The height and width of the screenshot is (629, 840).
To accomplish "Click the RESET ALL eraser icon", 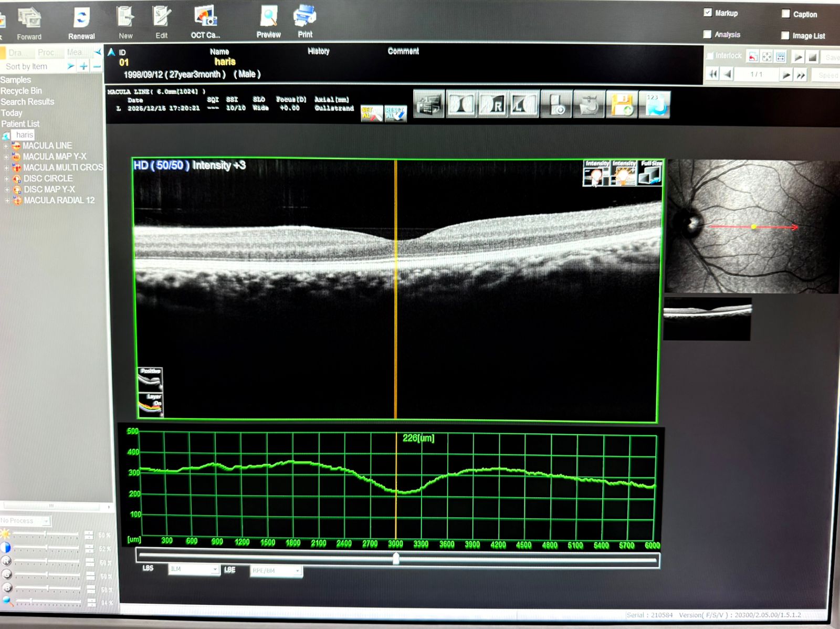I will [395, 114].
